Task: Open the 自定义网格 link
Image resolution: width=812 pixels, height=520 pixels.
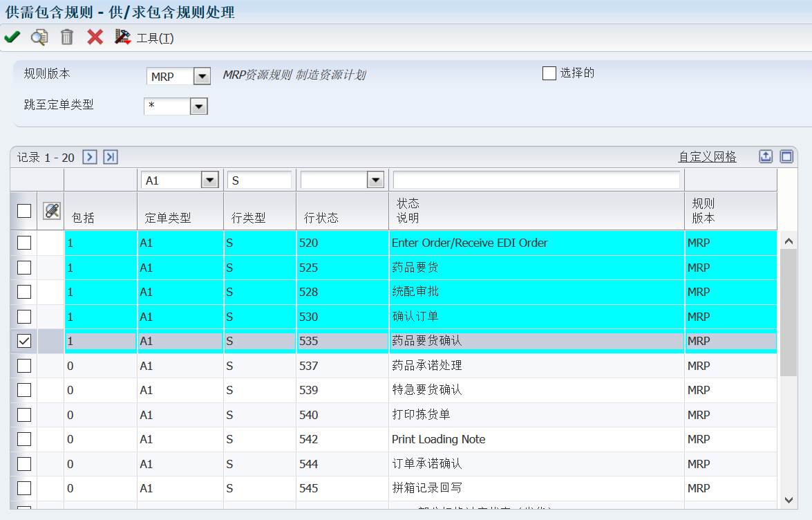Action: (707, 157)
